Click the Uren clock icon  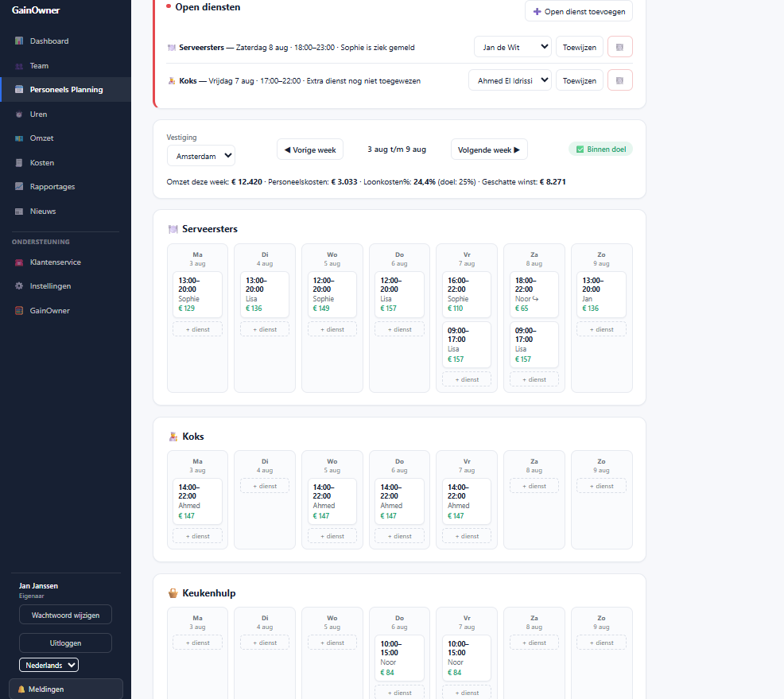[19, 115]
